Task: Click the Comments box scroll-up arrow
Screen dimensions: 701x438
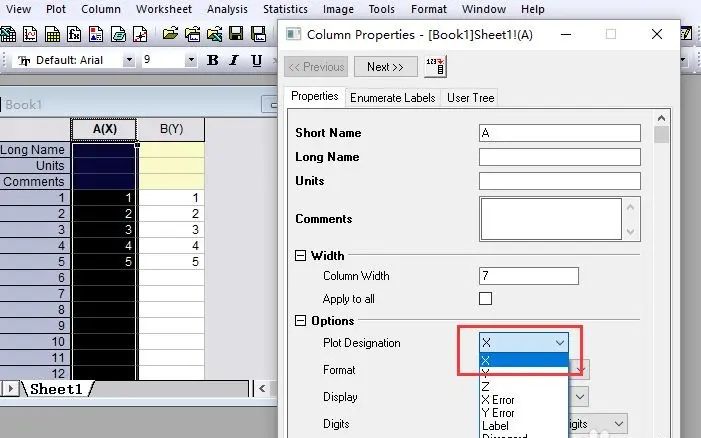Action: pyautogui.click(x=630, y=207)
